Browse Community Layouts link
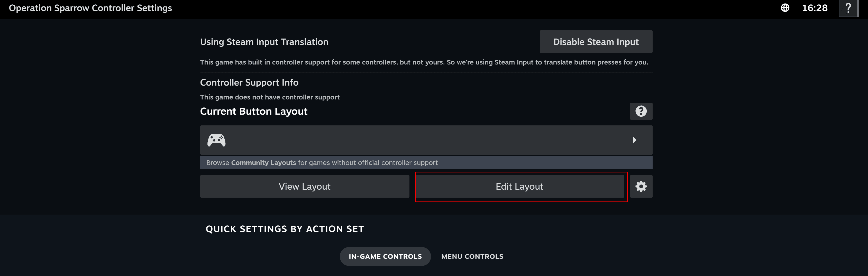Image resolution: width=868 pixels, height=276 pixels. [x=263, y=163]
